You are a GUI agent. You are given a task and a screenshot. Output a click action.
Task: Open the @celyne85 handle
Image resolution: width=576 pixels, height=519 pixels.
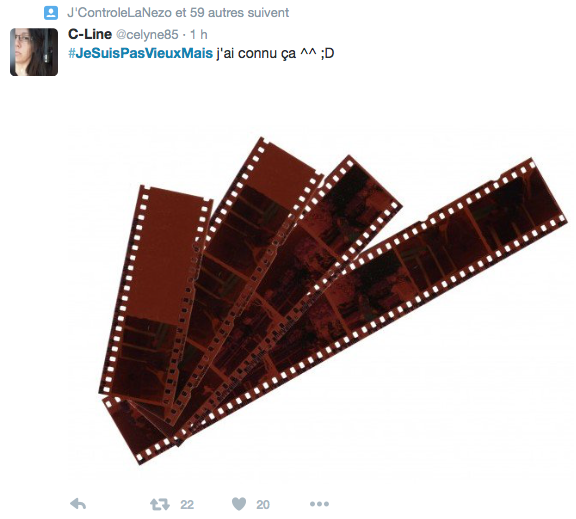click(147, 35)
